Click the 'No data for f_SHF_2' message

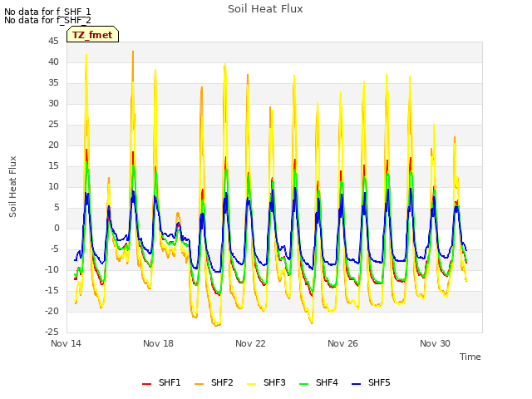tap(47, 20)
